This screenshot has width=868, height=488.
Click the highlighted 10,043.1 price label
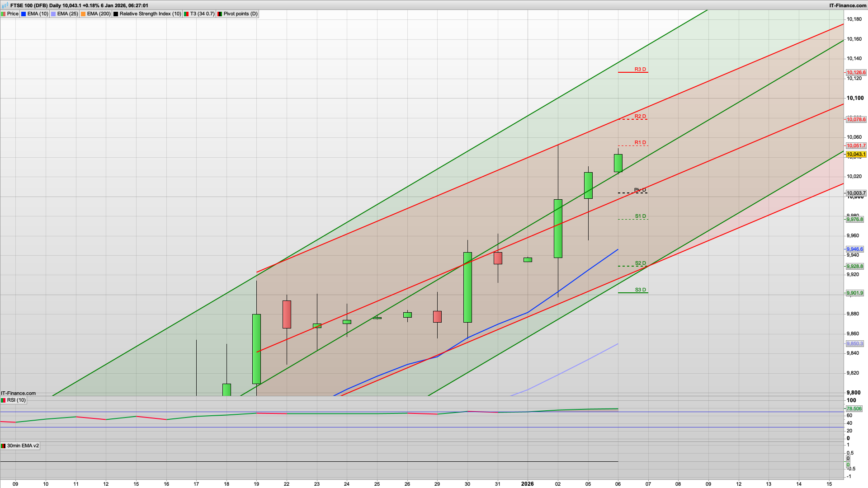pyautogui.click(x=855, y=154)
